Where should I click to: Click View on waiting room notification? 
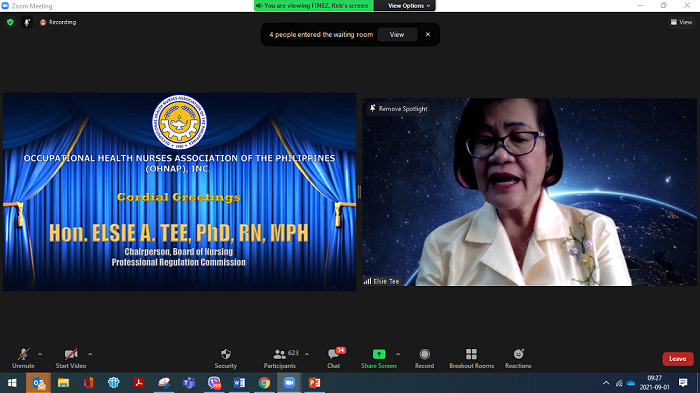397,34
